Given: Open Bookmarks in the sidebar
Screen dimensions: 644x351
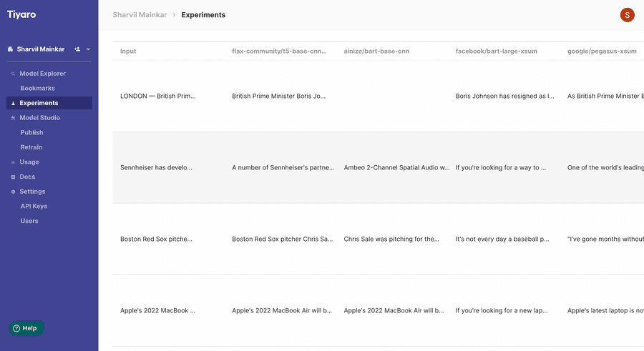Looking at the screenshot, I should click(x=37, y=88).
